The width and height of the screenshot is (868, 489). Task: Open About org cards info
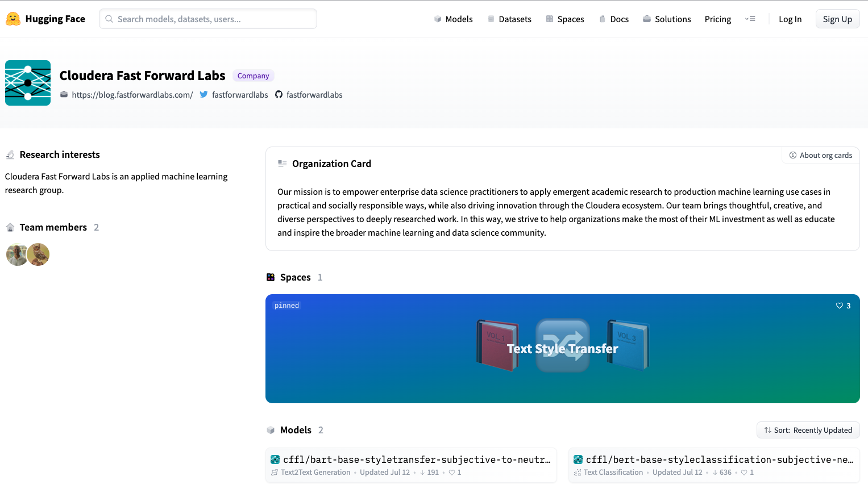(x=821, y=155)
